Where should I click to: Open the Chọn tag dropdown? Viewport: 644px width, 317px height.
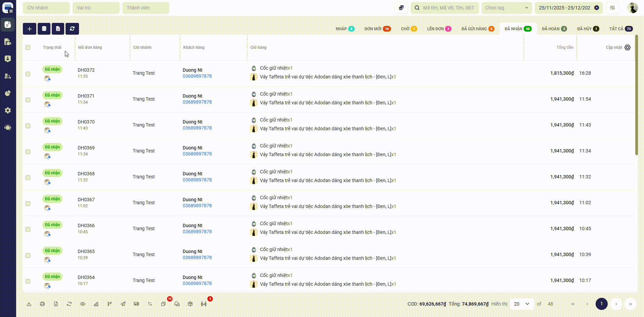point(507,8)
